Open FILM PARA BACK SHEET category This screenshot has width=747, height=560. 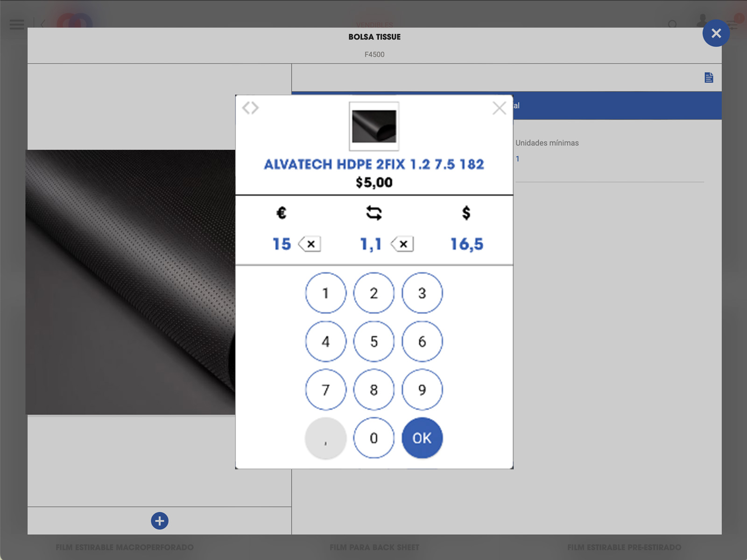374,547
